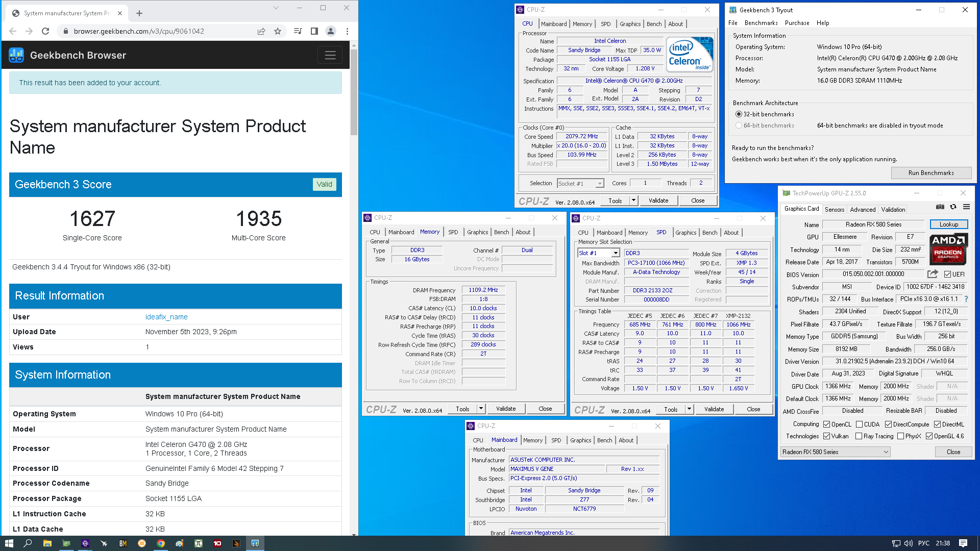
Task: Select 32-bit benchmarks radio button
Action: tap(739, 114)
